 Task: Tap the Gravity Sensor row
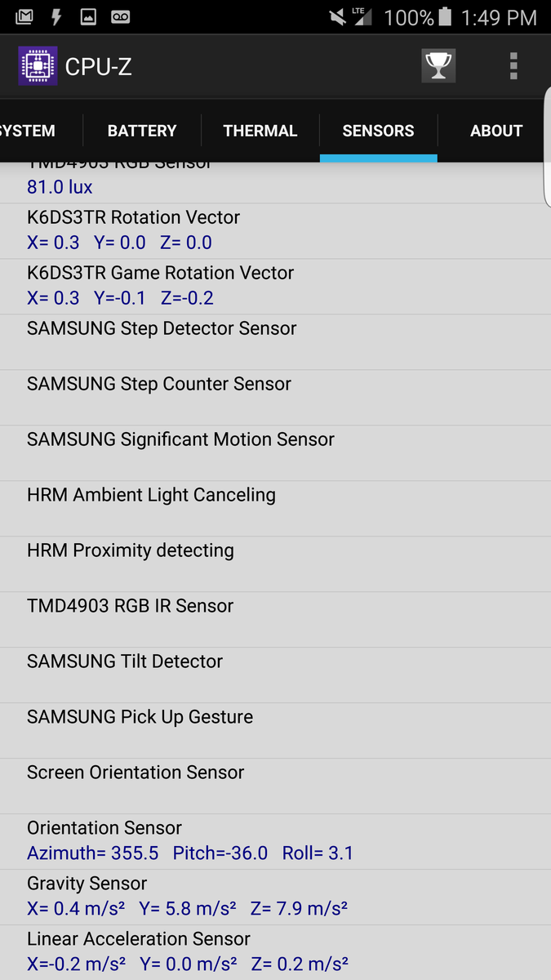(275, 897)
